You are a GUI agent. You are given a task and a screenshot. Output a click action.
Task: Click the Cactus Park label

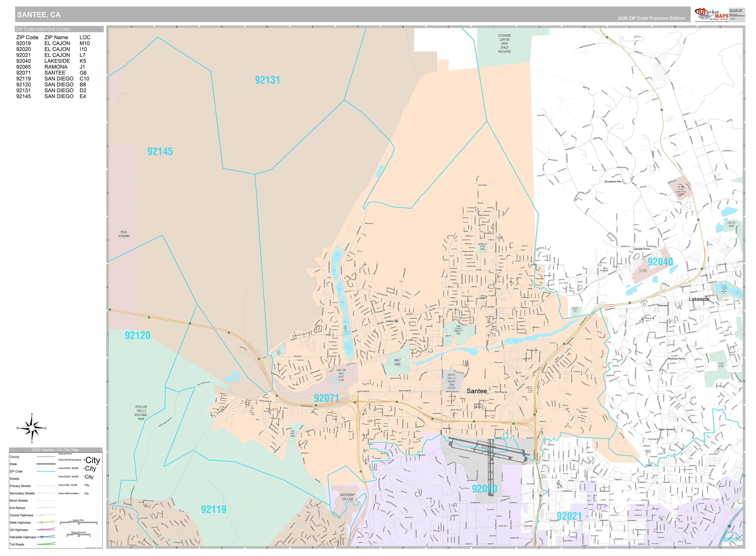[x=731, y=225]
